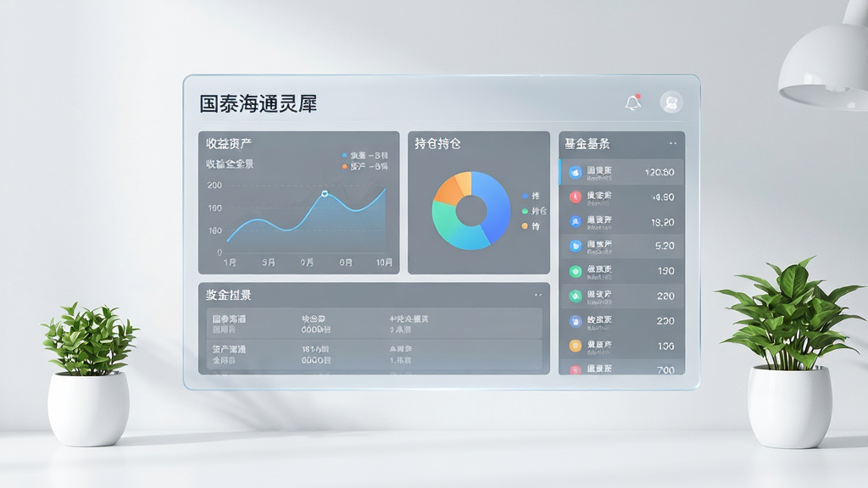
Task: Select the orange legend dot beside the donut chart
Action: (x=525, y=225)
